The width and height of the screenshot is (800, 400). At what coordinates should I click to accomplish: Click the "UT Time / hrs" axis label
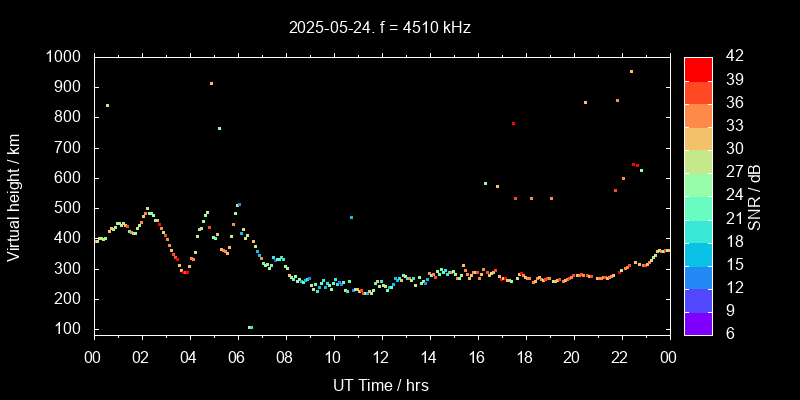tap(381, 384)
